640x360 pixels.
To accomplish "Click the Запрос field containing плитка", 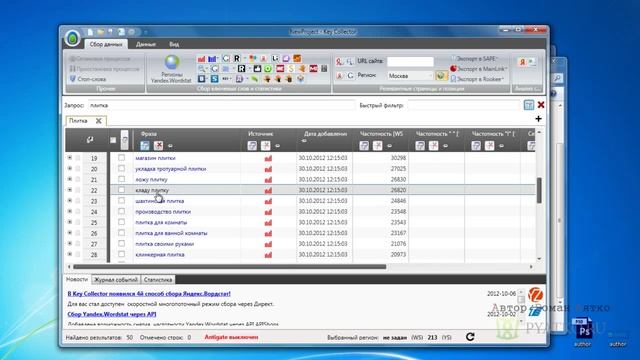I will pos(221,105).
